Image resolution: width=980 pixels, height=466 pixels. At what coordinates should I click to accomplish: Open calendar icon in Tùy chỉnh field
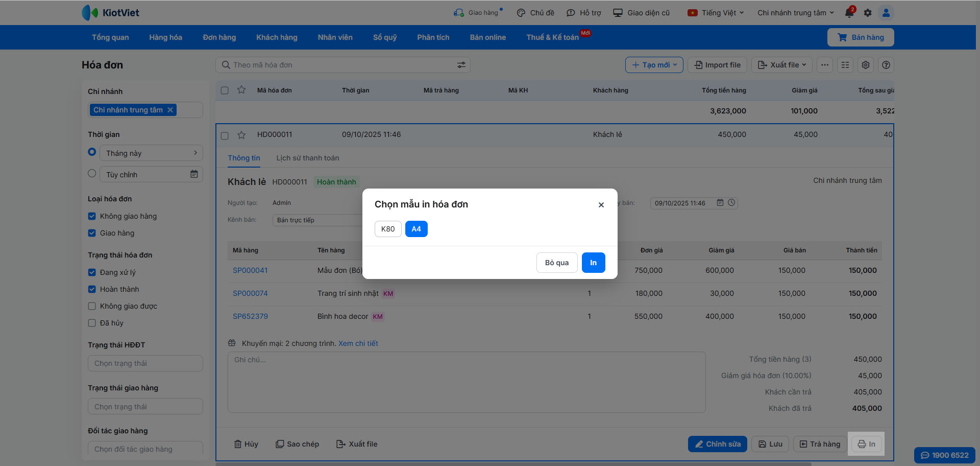click(x=194, y=174)
